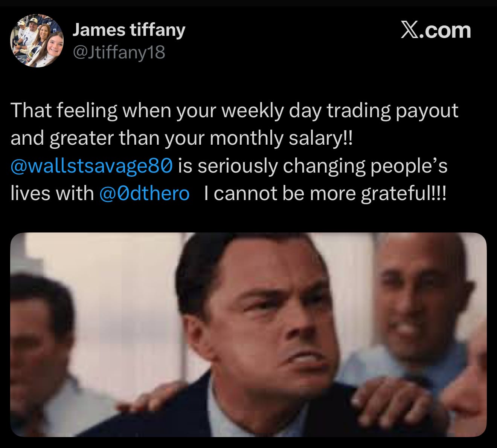Open the @wallstsavage80 mention
497x448 pixels.
(x=92, y=165)
